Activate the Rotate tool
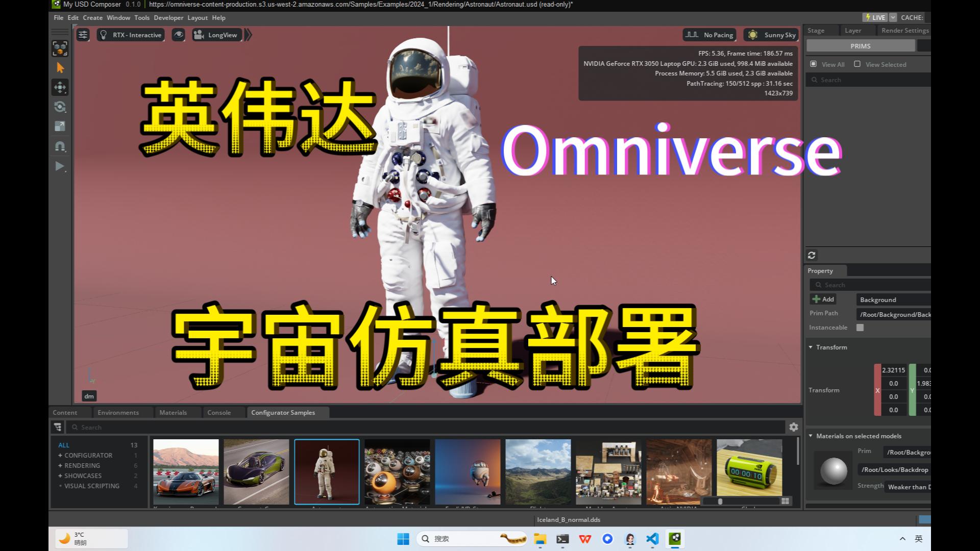Image resolution: width=980 pixels, height=551 pixels. point(60,107)
